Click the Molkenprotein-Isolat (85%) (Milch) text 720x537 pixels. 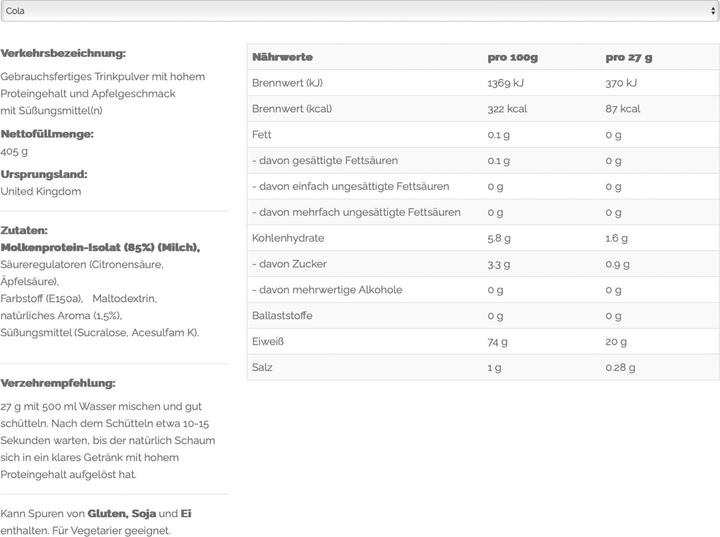tap(100, 247)
